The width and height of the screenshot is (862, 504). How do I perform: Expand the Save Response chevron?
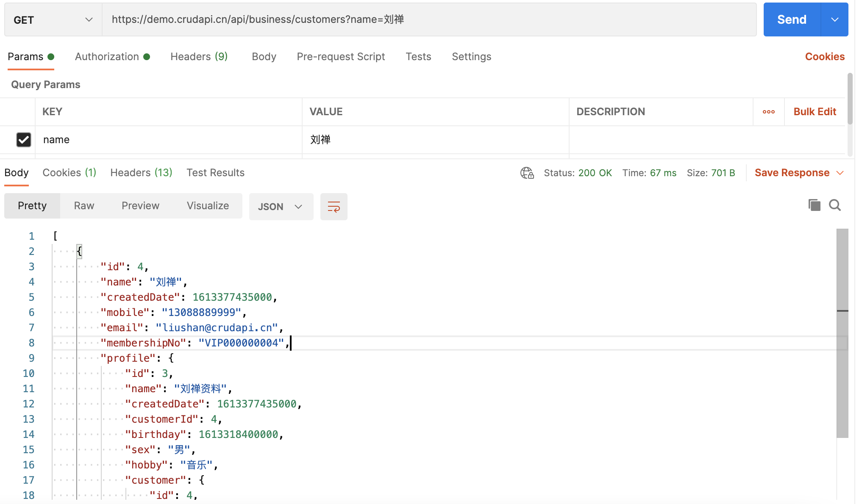[x=840, y=173]
